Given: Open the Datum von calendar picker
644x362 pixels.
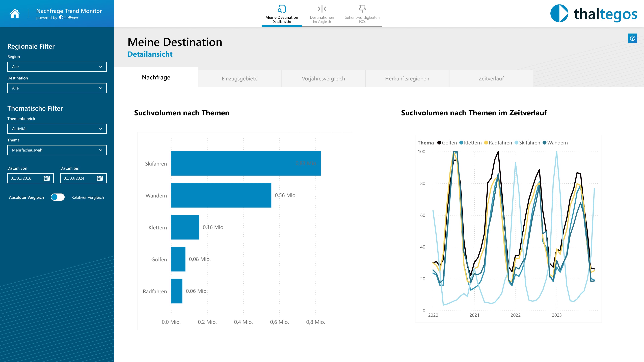Looking at the screenshot, I should (x=47, y=178).
